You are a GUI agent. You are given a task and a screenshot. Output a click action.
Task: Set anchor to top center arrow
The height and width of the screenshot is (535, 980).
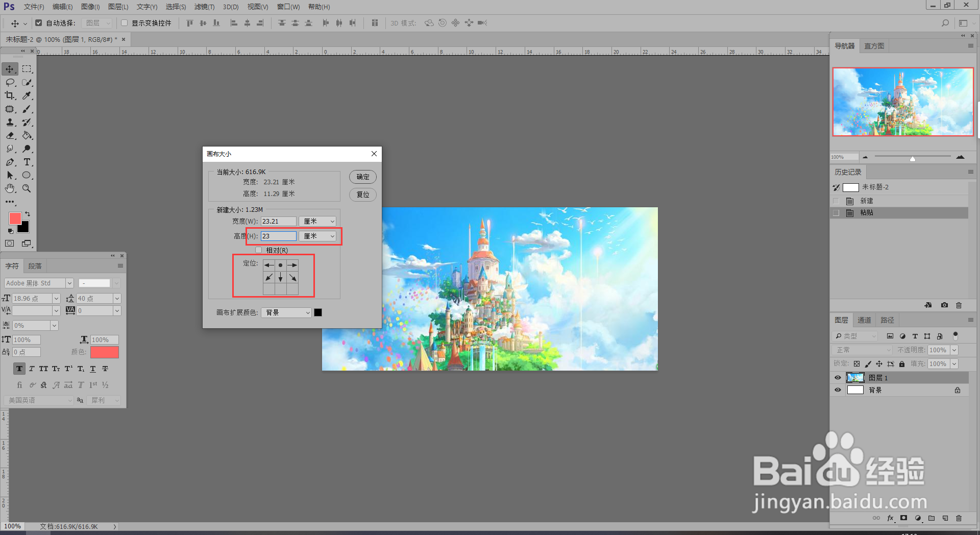pyautogui.click(x=280, y=265)
